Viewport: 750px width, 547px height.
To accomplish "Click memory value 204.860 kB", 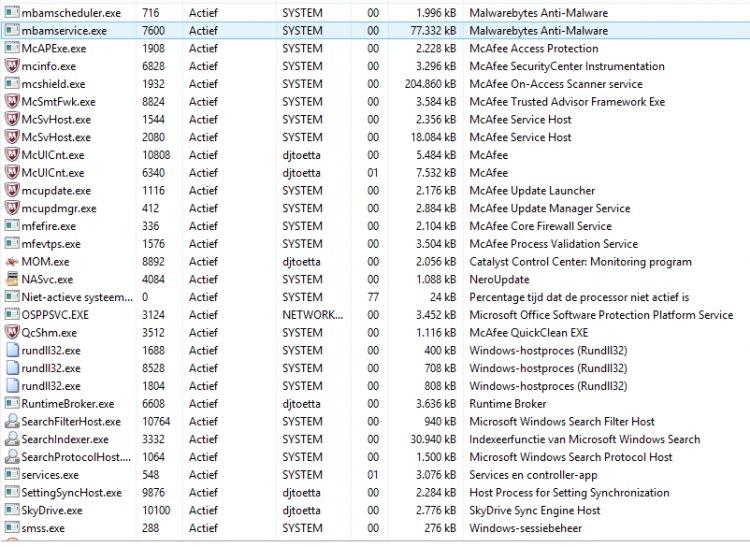I will click(x=430, y=84).
